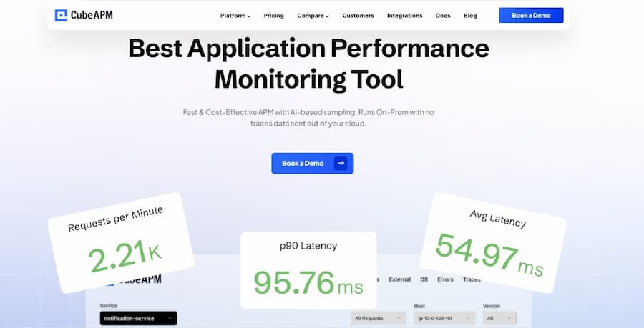The image size is (644, 328).
Task: Open the Docs link
Action: [x=443, y=16]
